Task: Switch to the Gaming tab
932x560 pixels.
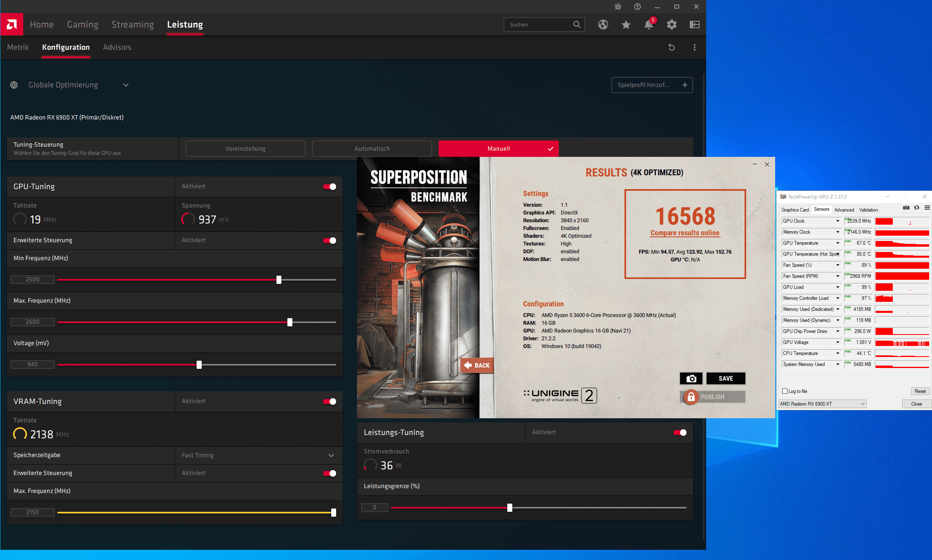Action: point(82,25)
